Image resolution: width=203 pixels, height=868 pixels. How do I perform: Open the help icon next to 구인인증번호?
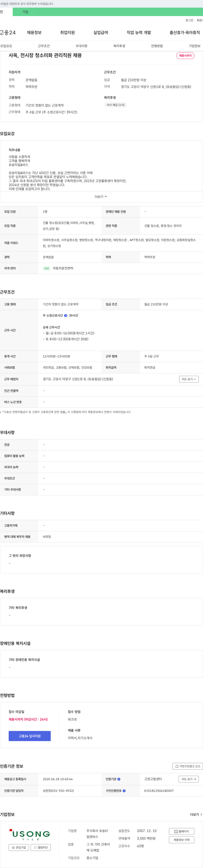coord(124,791)
